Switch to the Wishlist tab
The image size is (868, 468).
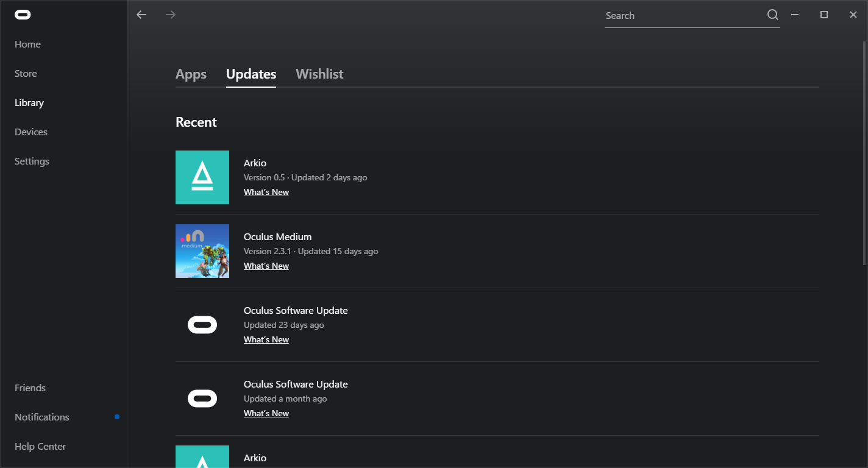click(319, 74)
